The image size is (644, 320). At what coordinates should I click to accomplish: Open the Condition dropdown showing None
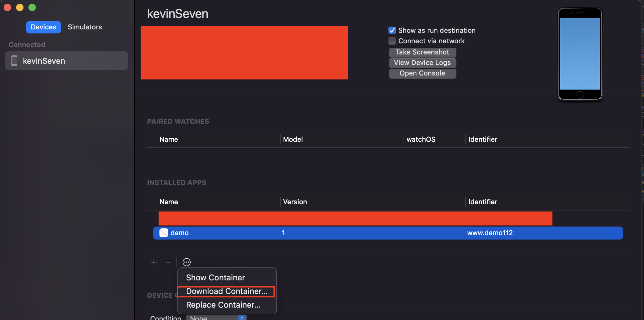(216, 318)
